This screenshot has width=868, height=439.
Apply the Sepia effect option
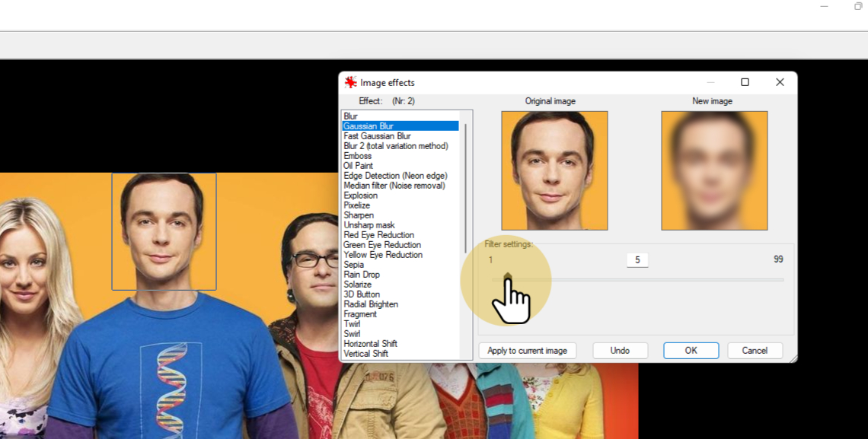(x=354, y=265)
